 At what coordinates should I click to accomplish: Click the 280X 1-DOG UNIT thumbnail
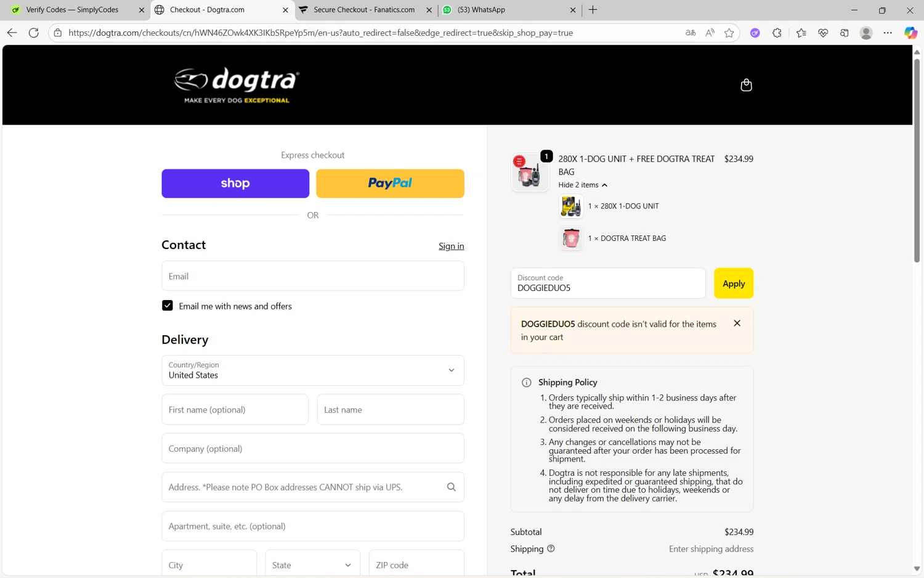pyautogui.click(x=570, y=206)
